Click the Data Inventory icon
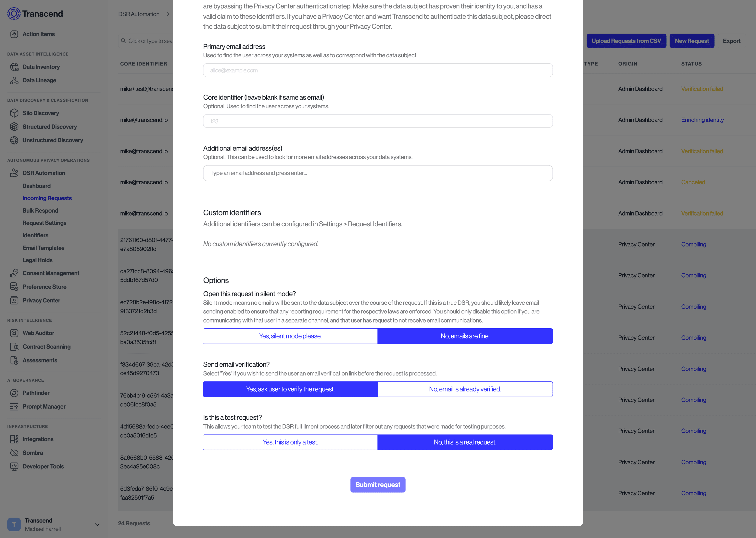The height and width of the screenshot is (538, 756). [x=15, y=66]
